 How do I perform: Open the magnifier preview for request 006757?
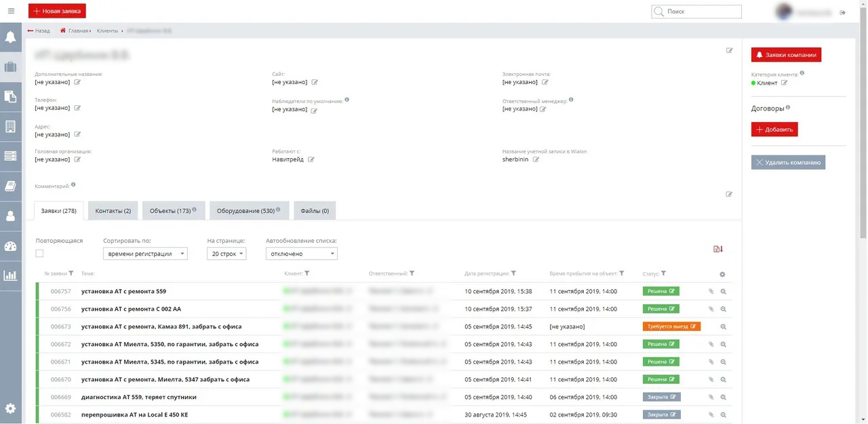pyautogui.click(x=723, y=290)
